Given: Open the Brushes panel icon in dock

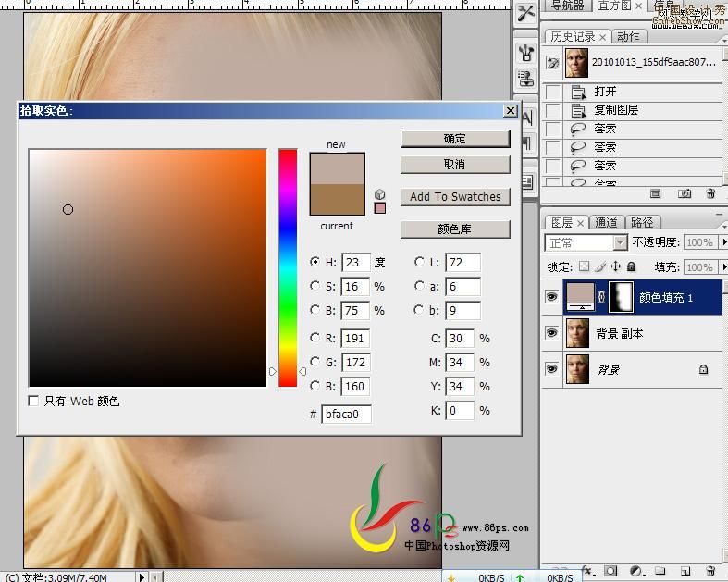Looking at the screenshot, I should [526, 53].
